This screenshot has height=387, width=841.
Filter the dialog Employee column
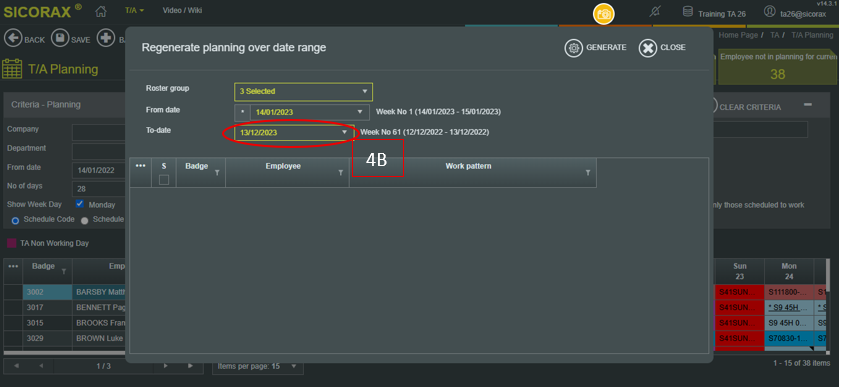341,173
